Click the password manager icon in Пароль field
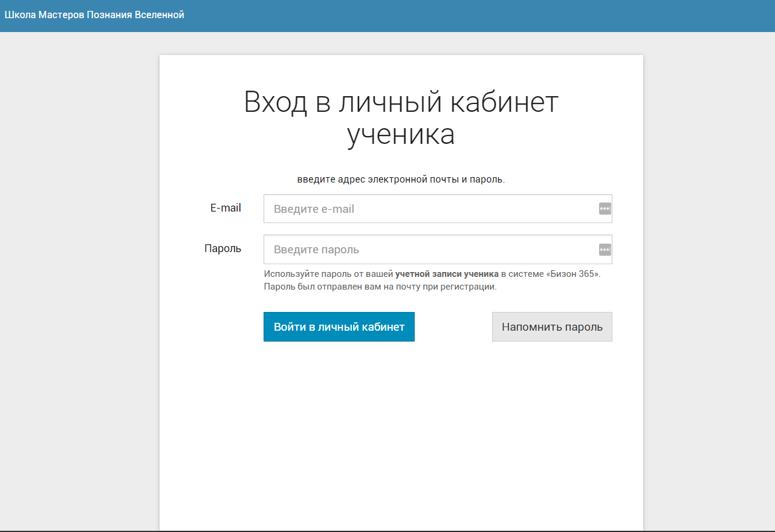Screen dimensions: 775x532 coord(605,250)
